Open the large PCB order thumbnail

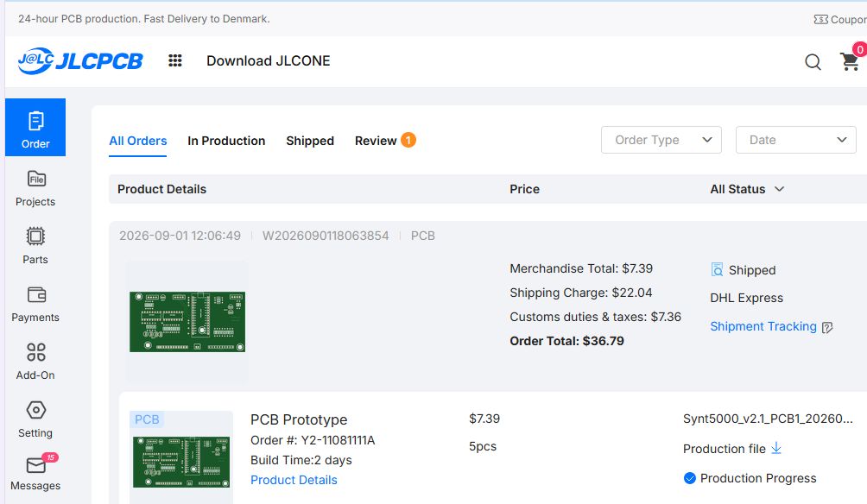pos(187,322)
